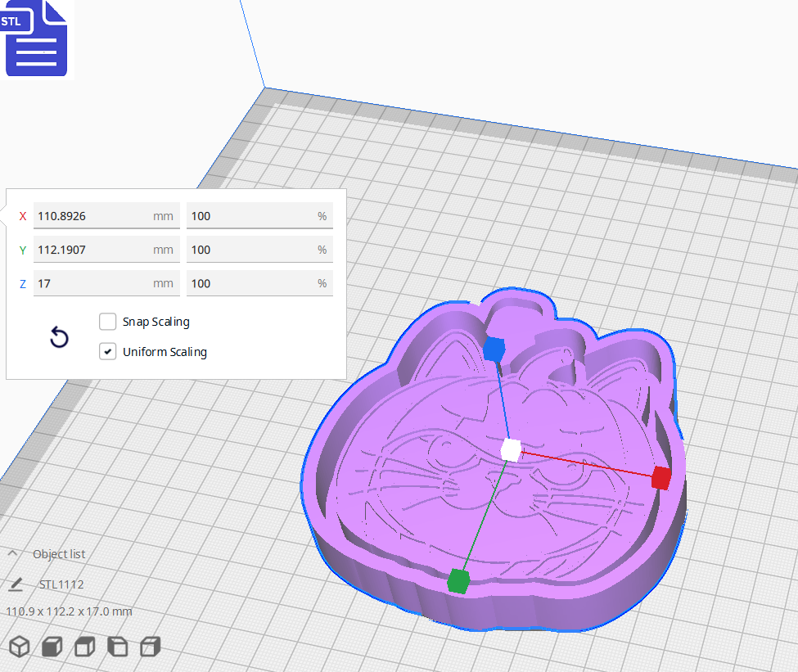This screenshot has width=798, height=672.
Task: Select STL1112 in the Object list
Action: (x=62, y=586)
